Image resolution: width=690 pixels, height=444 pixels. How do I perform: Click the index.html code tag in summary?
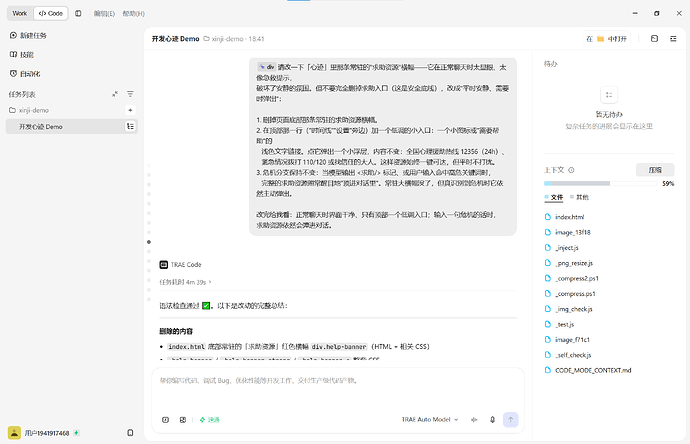point(187,347)
